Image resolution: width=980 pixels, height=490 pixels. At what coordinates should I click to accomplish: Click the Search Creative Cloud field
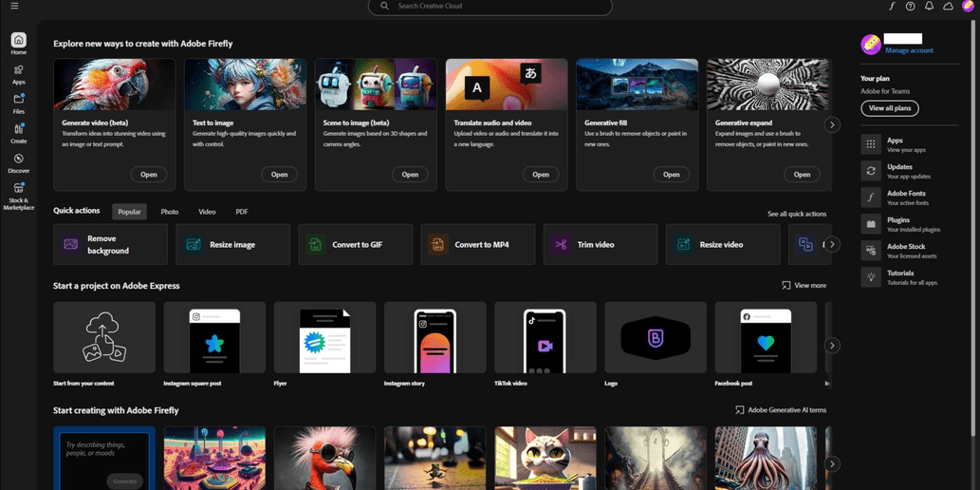[x=490, y=7]
